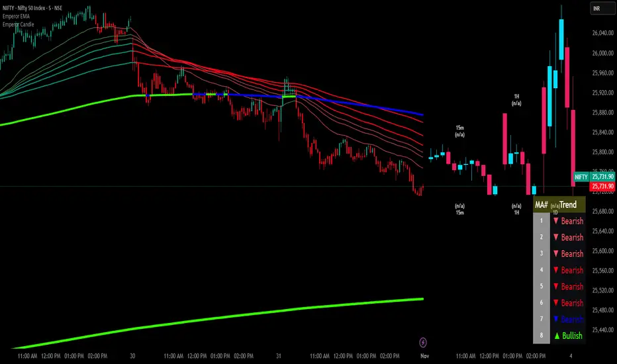Viewport: 617px width, 364px height.
Task: Click the 26,040.00 price axis label
Action: tap(603, 33)
